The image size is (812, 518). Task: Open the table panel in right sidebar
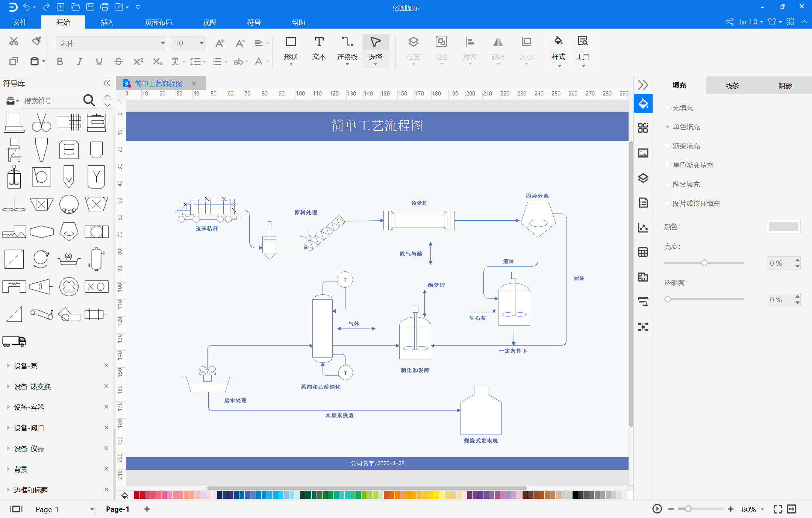643,252
